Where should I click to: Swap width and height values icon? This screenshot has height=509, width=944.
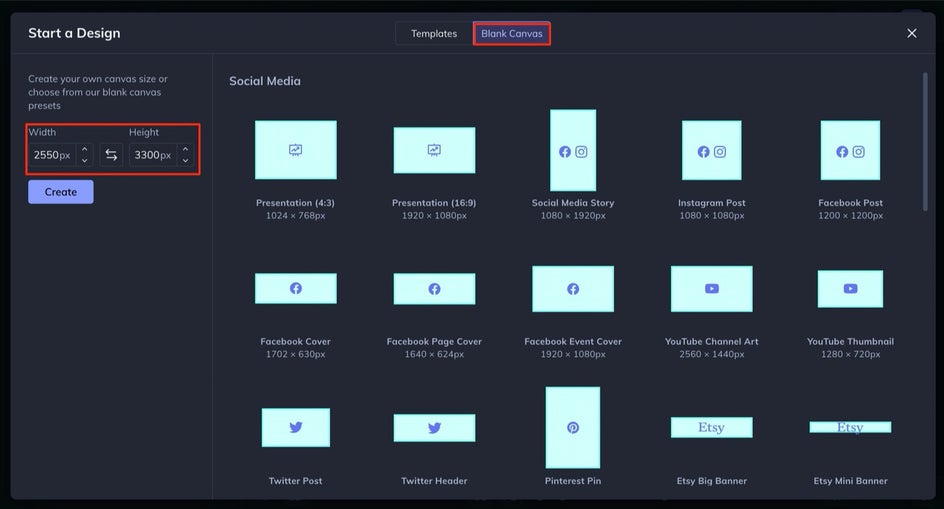(x=111, y=155)
